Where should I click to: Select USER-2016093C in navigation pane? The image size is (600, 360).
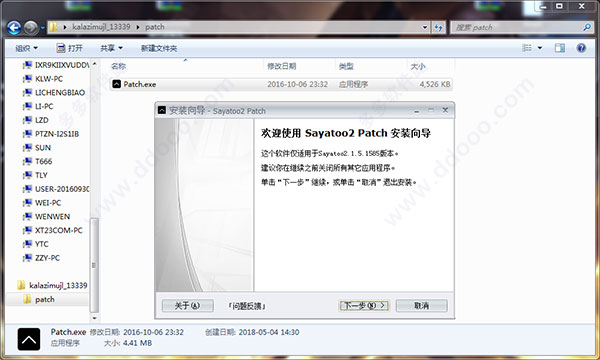point(56,189)
